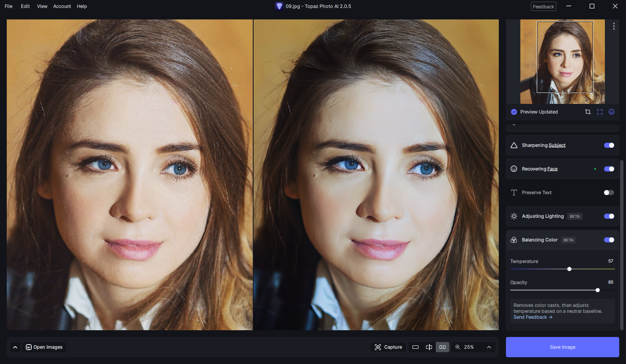Viewport: 626px width, 364px height.
Task: Click the Feedback button
Action: 544,6
